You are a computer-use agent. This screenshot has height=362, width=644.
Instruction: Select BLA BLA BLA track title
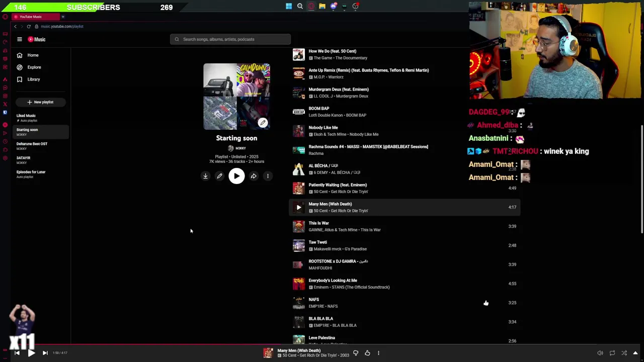point(321,319)
